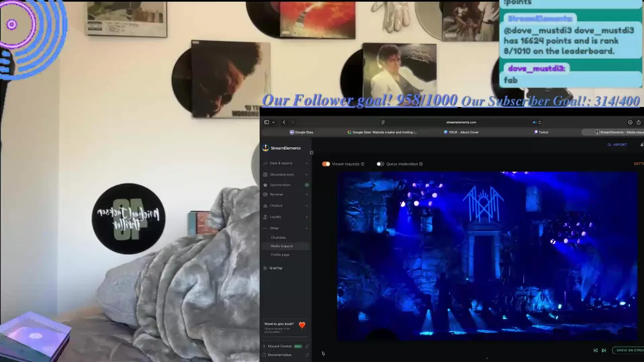
Task: Collapse the Other section chevron
Action: click(x=306, y=228)
